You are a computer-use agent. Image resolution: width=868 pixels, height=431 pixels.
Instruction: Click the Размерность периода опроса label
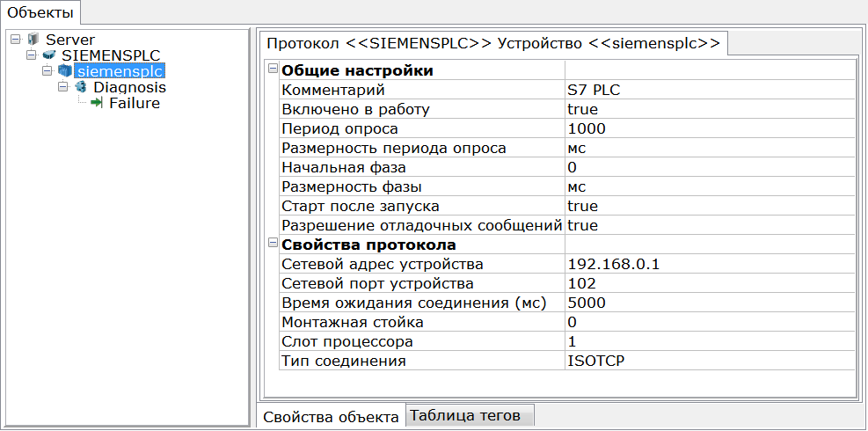tap(394, 148)
